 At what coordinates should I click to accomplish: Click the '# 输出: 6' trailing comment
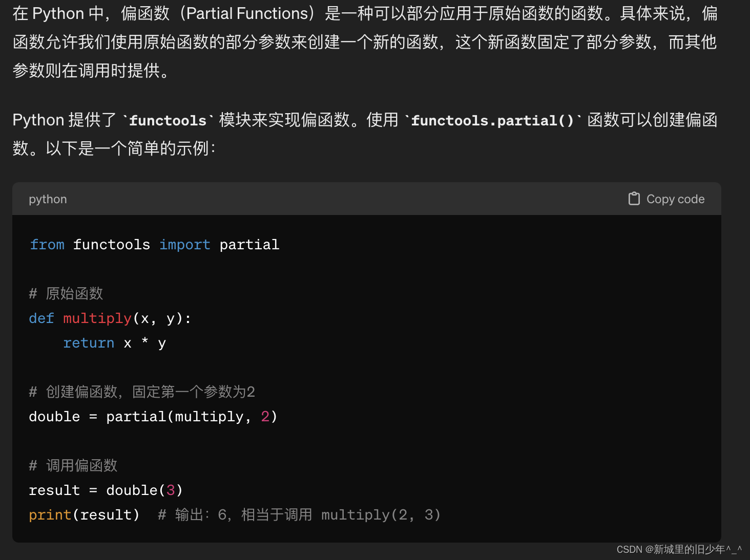299,515
